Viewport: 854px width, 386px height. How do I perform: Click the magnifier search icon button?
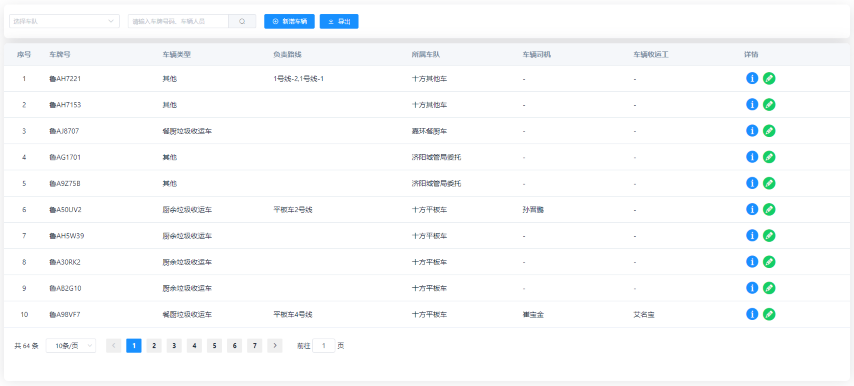(242, 21)
